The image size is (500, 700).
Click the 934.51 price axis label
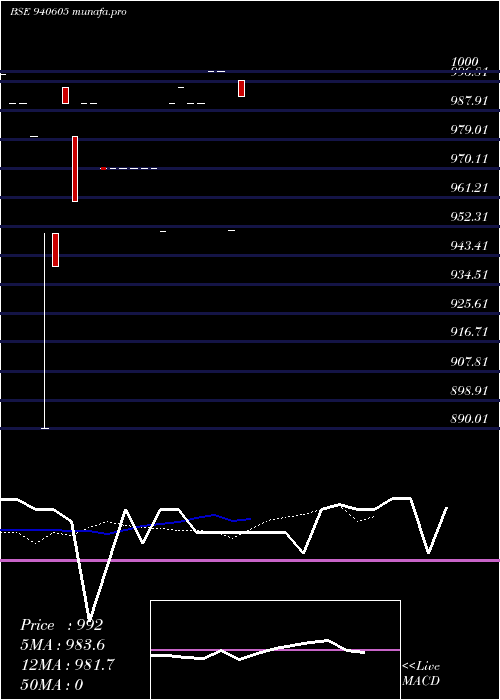469,275
